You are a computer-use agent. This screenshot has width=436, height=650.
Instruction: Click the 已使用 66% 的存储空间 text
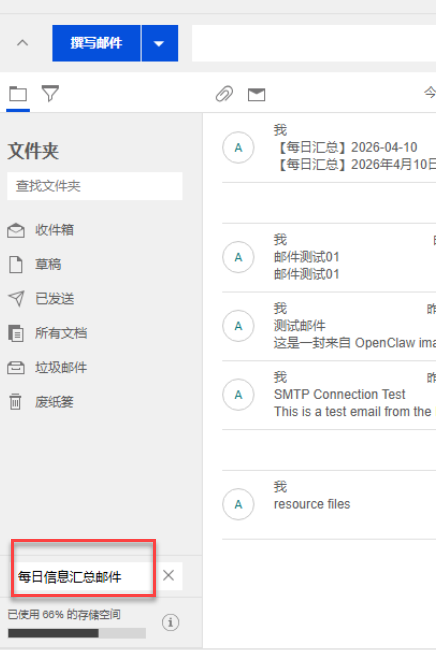(x=64, y=614)
